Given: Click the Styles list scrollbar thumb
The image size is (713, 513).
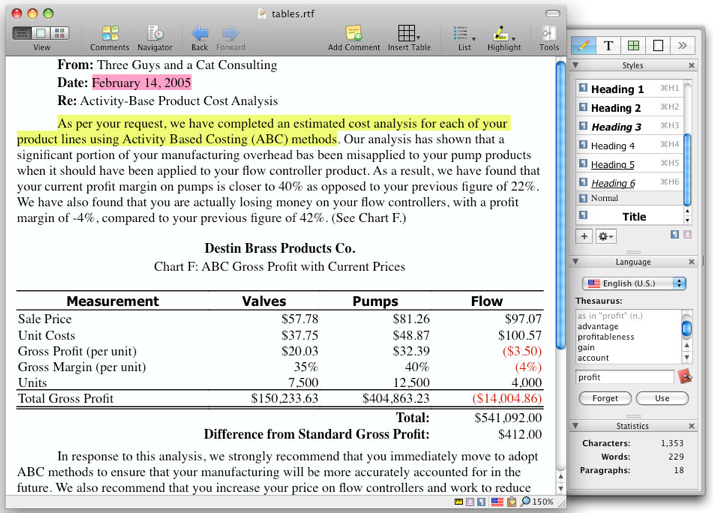Looking at the screenshot, I should coord(687,169).
